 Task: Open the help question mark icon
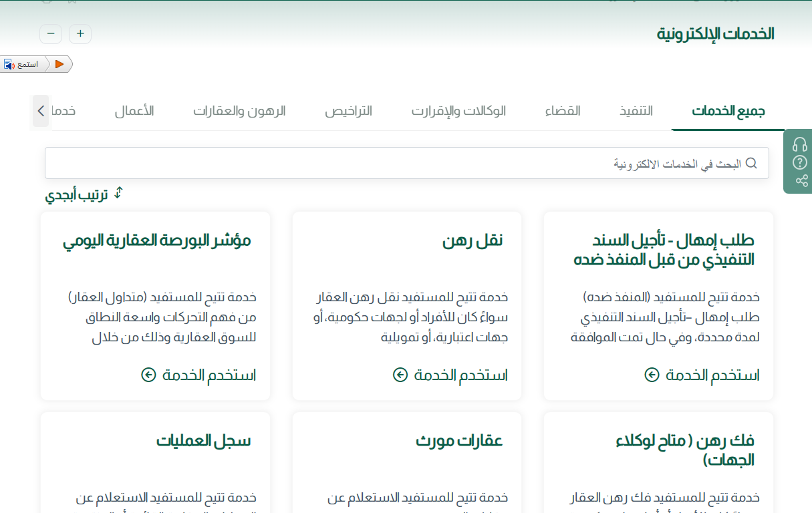[800, 162]
